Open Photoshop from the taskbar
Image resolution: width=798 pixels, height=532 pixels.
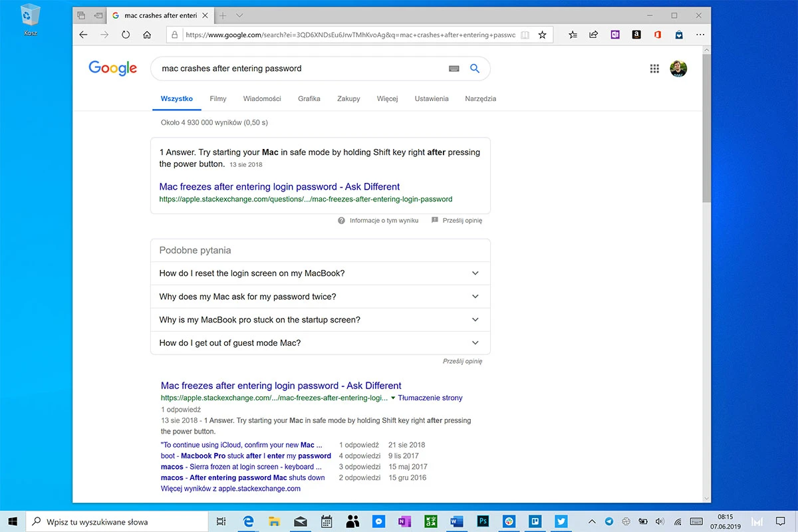[483, 521]
